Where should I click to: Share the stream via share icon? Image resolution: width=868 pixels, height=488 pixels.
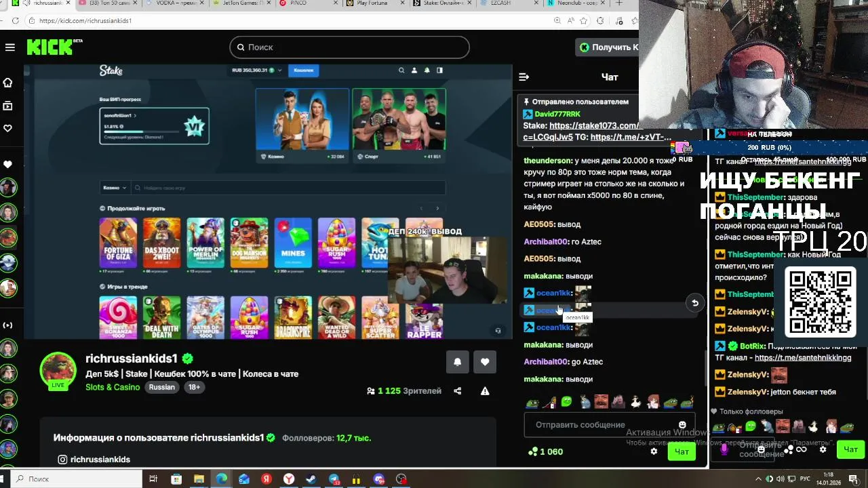(x=457, y=391)
